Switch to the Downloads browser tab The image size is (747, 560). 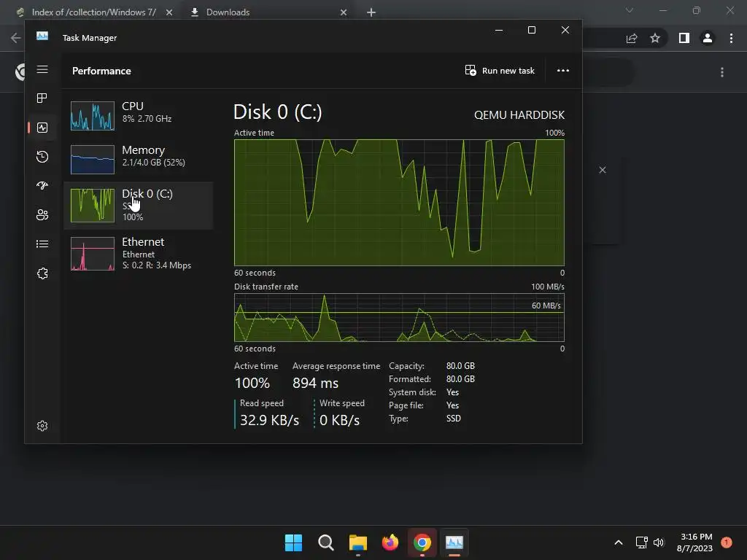click(x=228, y=12)
